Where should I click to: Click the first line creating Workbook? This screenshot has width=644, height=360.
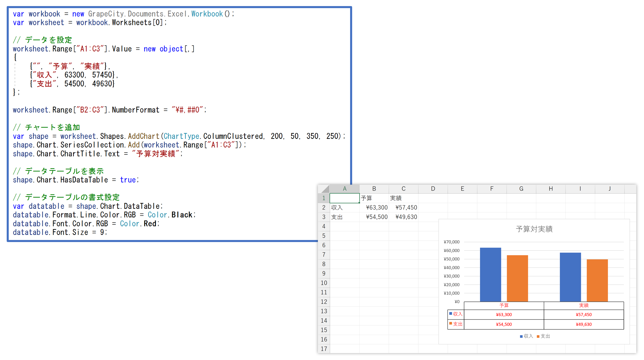click(x=123, y=14)
